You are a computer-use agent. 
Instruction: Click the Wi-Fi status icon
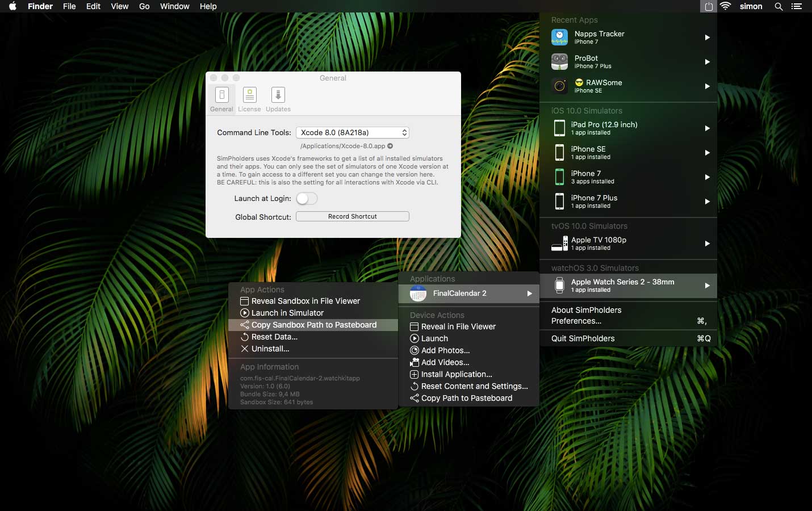click(726, 6)
